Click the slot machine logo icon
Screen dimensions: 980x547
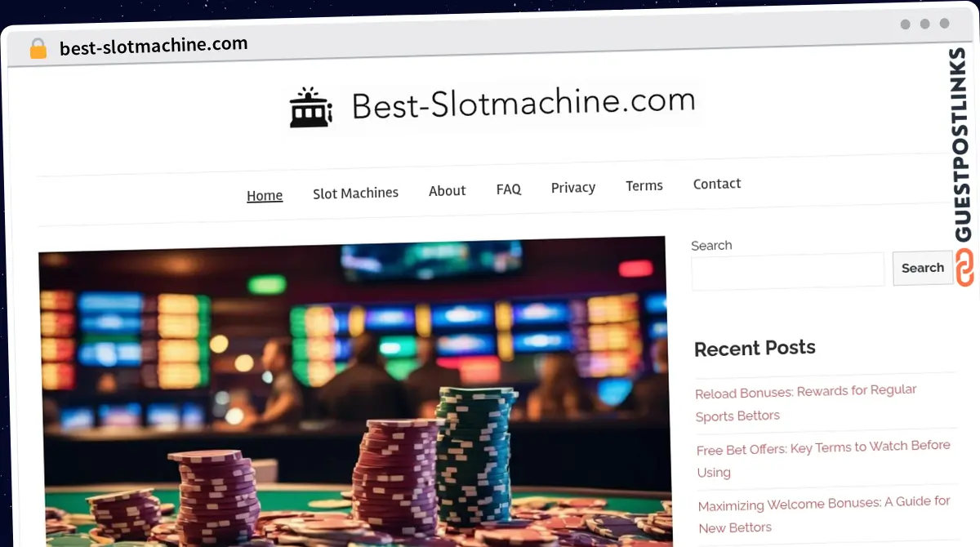coord(310,107)
